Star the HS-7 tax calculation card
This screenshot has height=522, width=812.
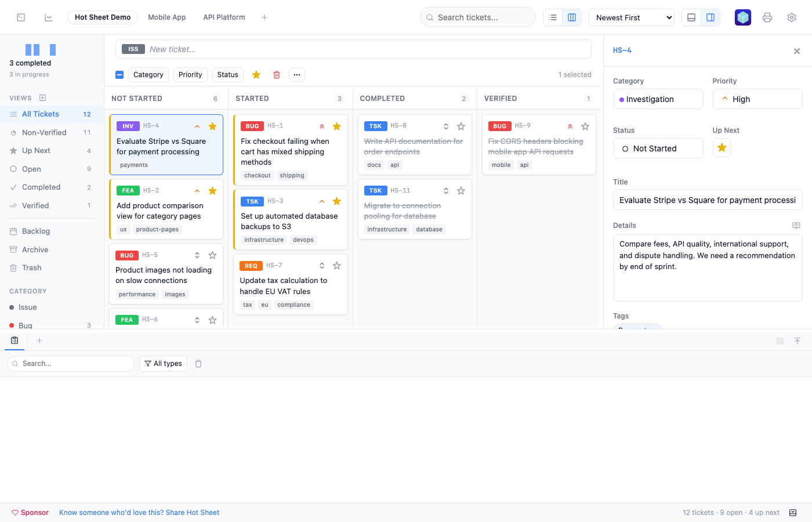pos(336,266)
